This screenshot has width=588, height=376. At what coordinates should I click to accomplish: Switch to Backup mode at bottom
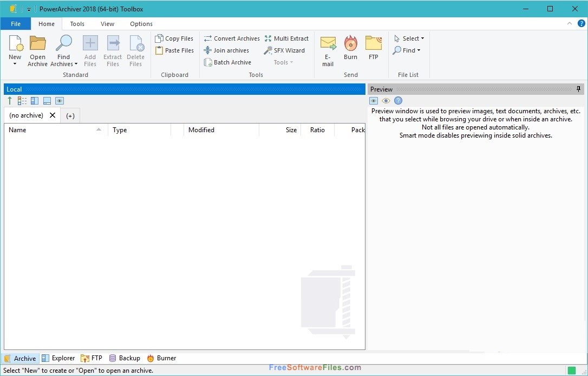[125, 358]
